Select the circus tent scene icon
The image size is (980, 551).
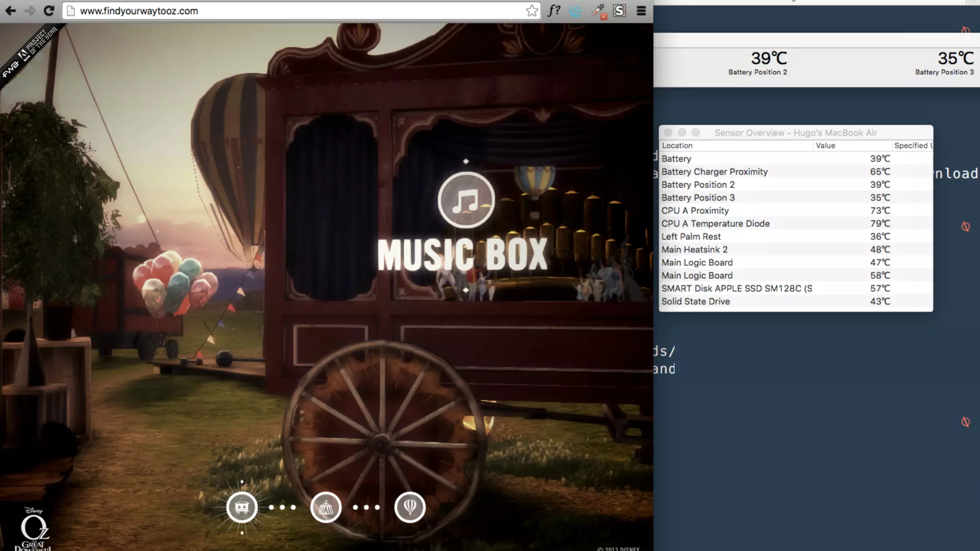pos(326,507)
